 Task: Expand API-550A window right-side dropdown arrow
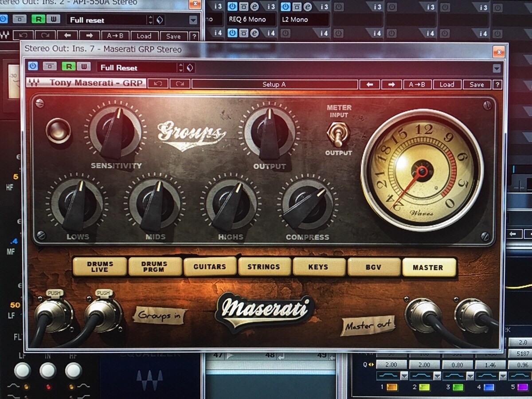click(193, 20)
